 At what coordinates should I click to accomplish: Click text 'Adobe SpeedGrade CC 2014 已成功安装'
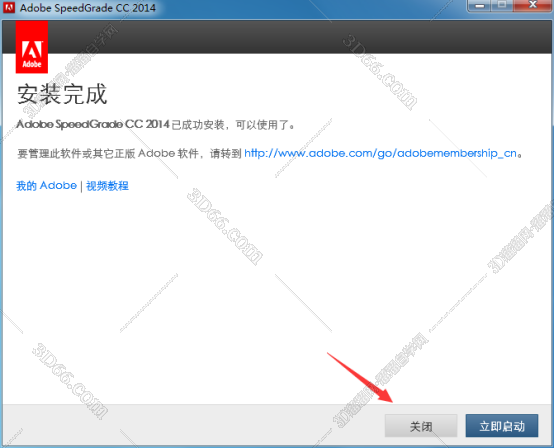pyautogui.click(x=120, y=124)
